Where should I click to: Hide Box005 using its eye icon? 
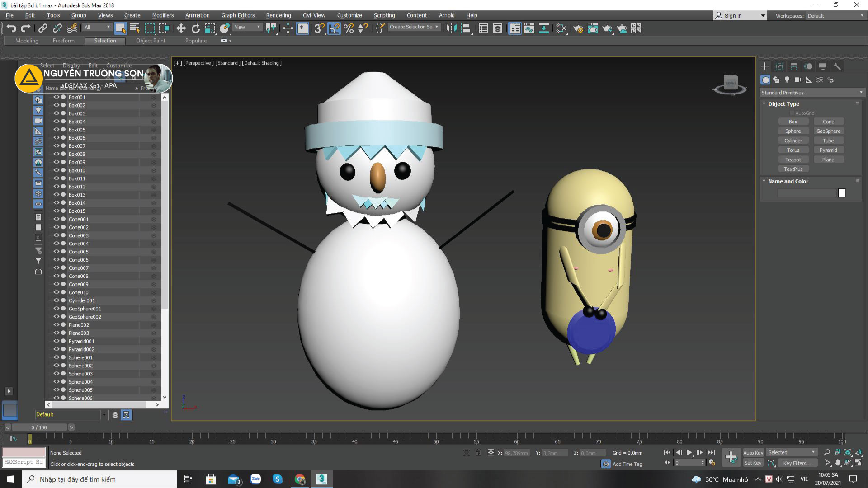pos(57,130)
